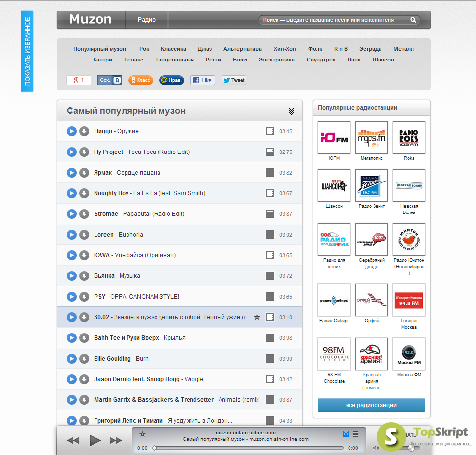Open Красная армия station
The image size is (476, 455).
(372, 354)
